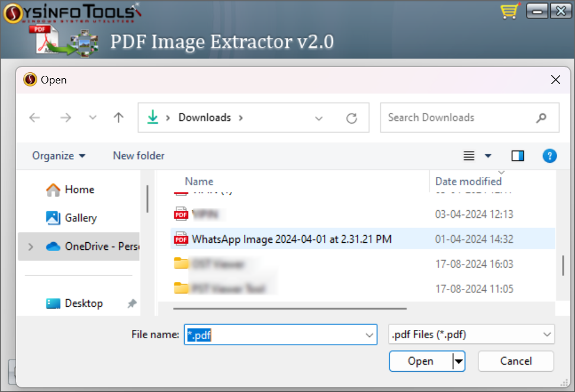Go forward with the right arrow
575x392 pixels.
coord(66,118)
